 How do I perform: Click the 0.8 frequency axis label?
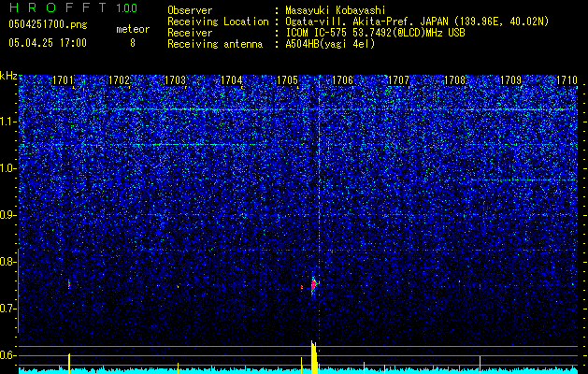[8, 262]
